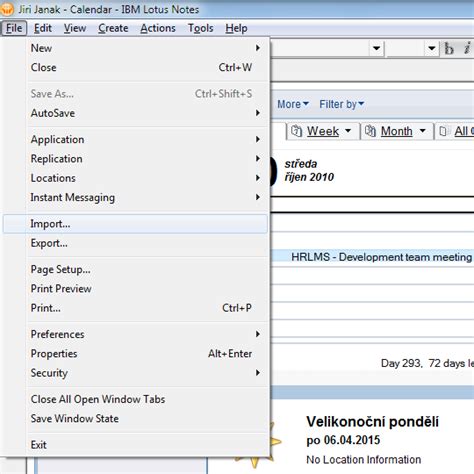This screenshot has height=474, width=474.
Task: Expand the AutoSave submenu
Action: (135, 113)
